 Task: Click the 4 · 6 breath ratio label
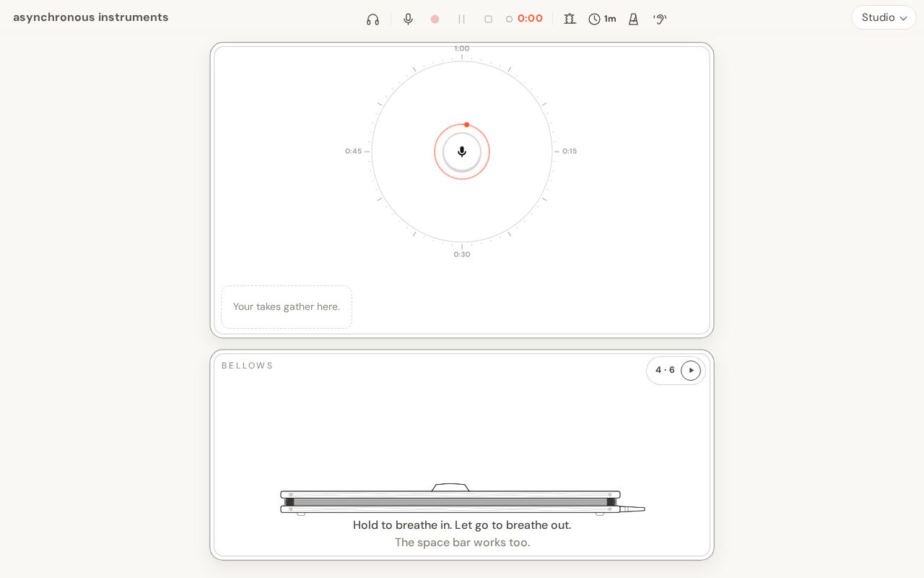(x=665, y=371)
